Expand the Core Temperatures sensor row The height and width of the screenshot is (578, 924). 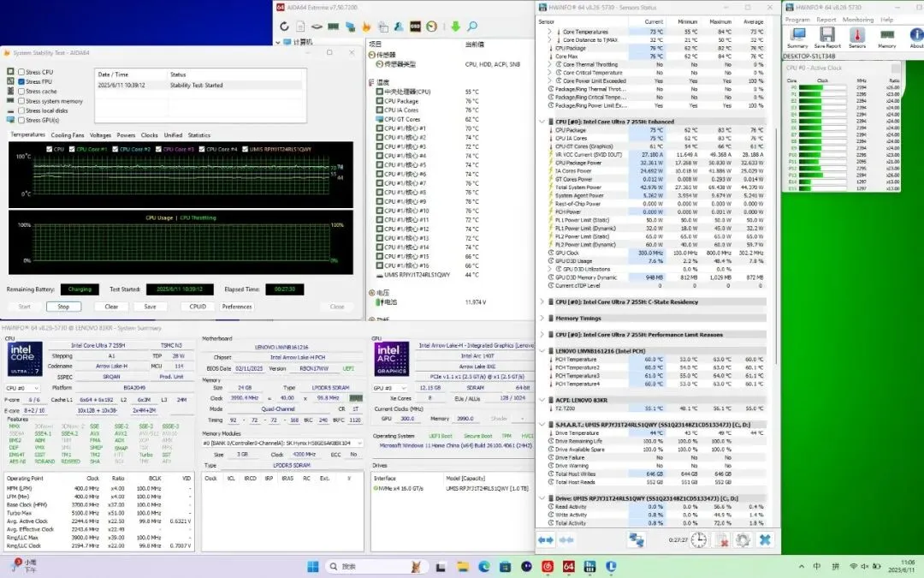tap(549, 32)
